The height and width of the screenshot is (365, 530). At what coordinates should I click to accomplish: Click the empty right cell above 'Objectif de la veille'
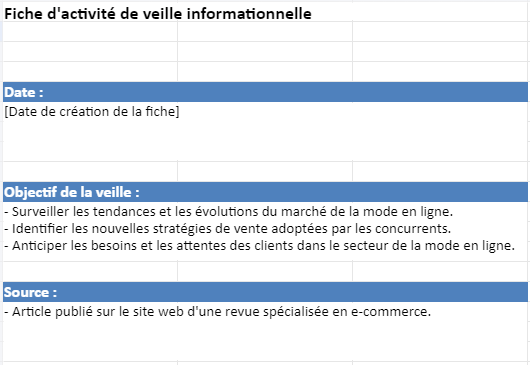pyautogui.click(x=440, y=171)
